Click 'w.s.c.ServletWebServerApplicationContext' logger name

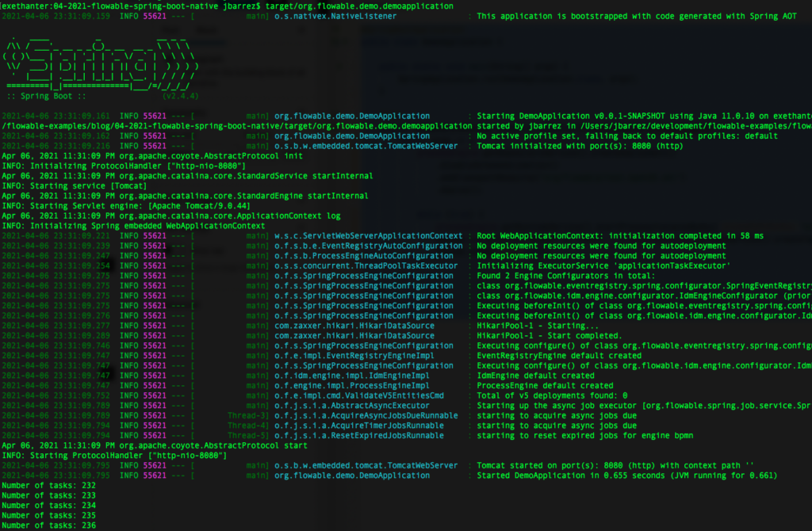[x=369, y=236]
